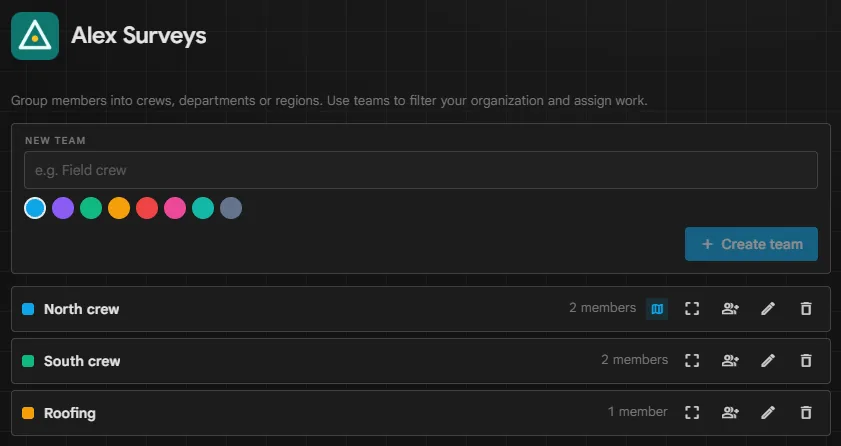Edit the South crew team
The height and width of the screenshot is (446, 841).
pyautogui.click(x=768, y=361)
